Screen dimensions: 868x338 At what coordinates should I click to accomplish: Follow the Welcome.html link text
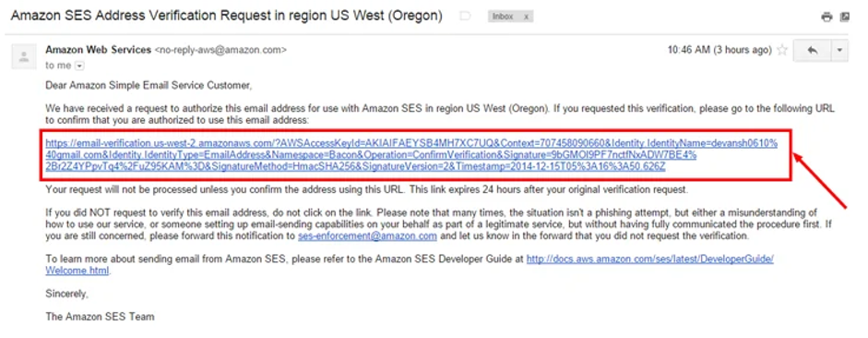point(77,271)
